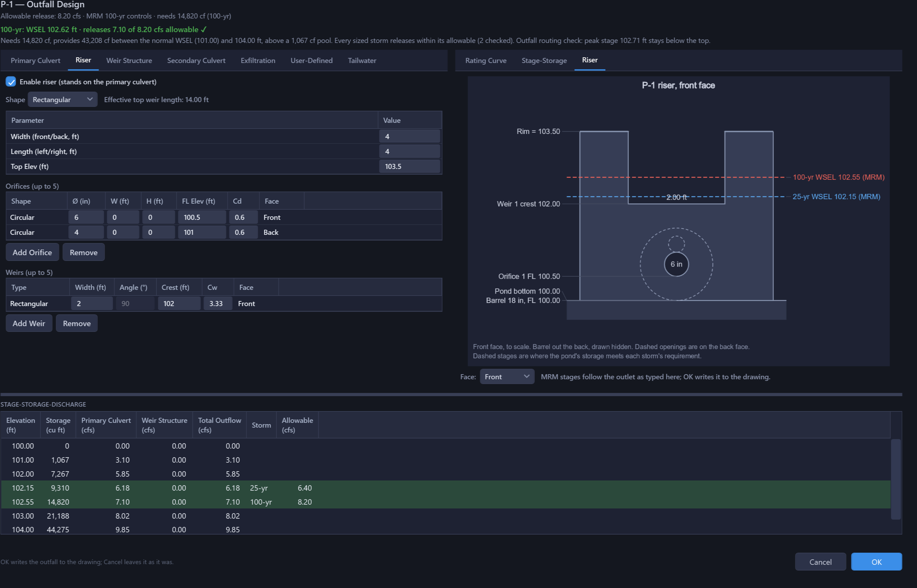
Task: Select the 100-yr storm table row
Action: 445,502
